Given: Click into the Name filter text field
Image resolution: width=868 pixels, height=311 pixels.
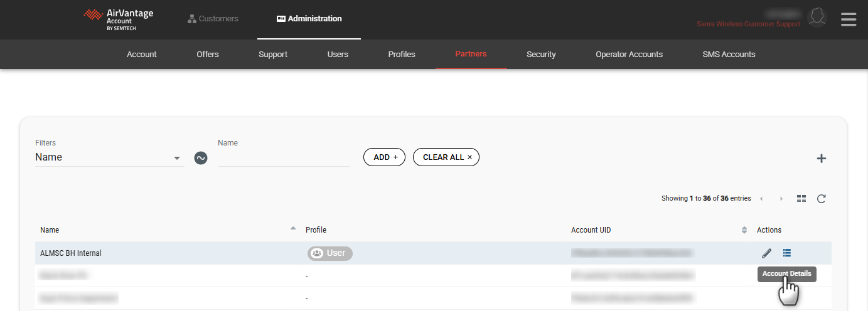Looking at the screenshot, I should pyautogui.click(x=284, y=158).
